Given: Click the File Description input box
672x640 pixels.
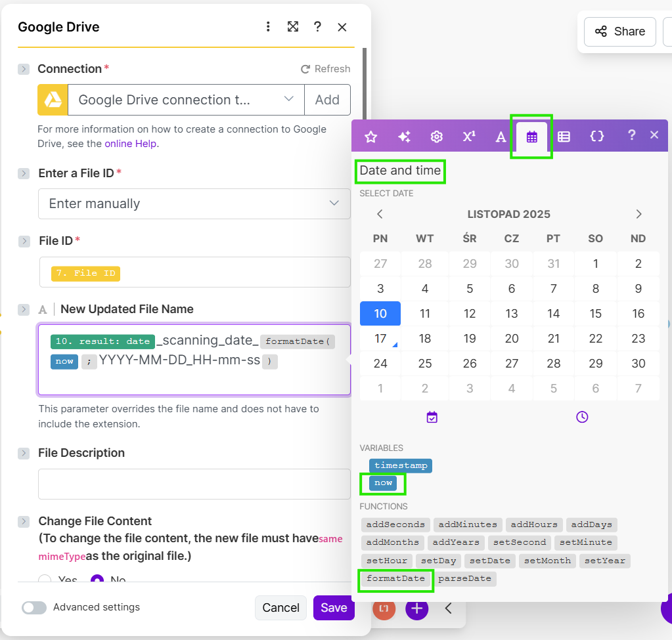Looking at the screenshot, I should tap(194, 484).
